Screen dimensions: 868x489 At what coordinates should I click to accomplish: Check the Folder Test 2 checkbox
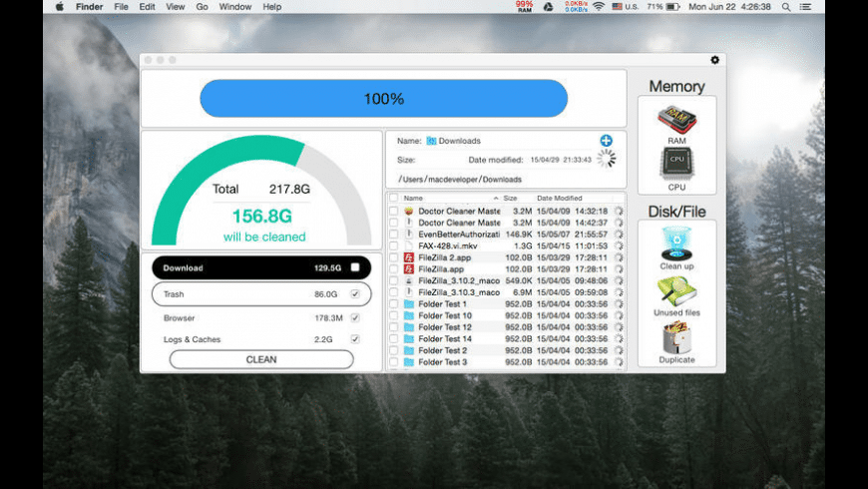click(393, 350)
